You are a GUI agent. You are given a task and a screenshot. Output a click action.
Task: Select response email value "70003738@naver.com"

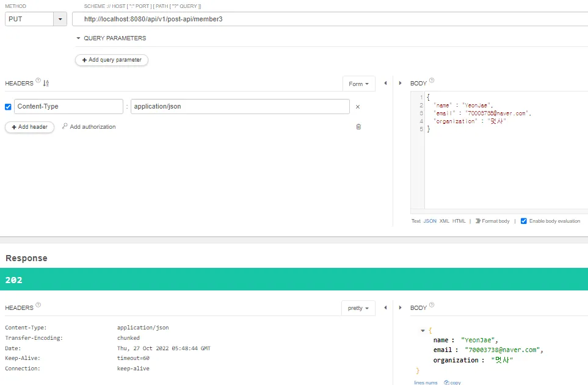click(502, 350)
